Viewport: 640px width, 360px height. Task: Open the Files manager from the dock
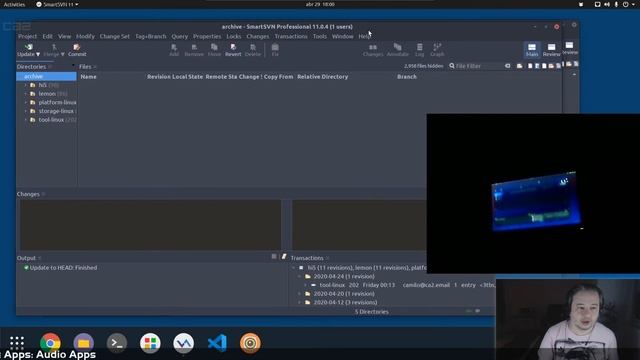(x=84, y=343)
